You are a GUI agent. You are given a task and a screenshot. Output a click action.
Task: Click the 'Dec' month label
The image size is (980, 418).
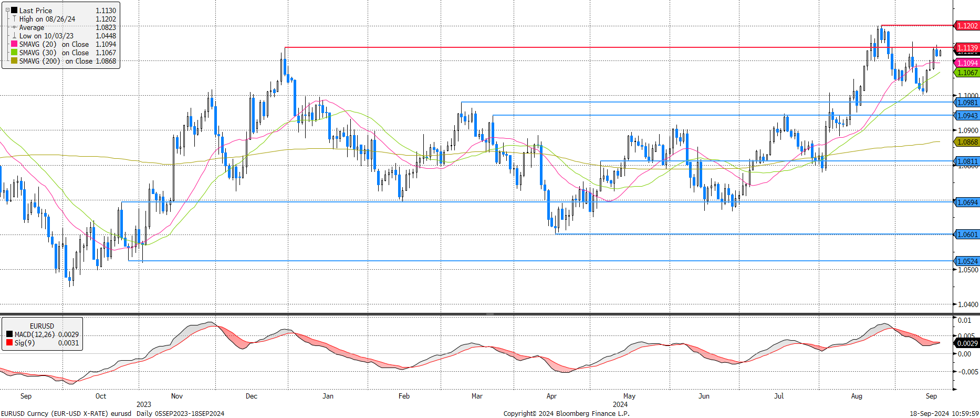click(252, 396)
